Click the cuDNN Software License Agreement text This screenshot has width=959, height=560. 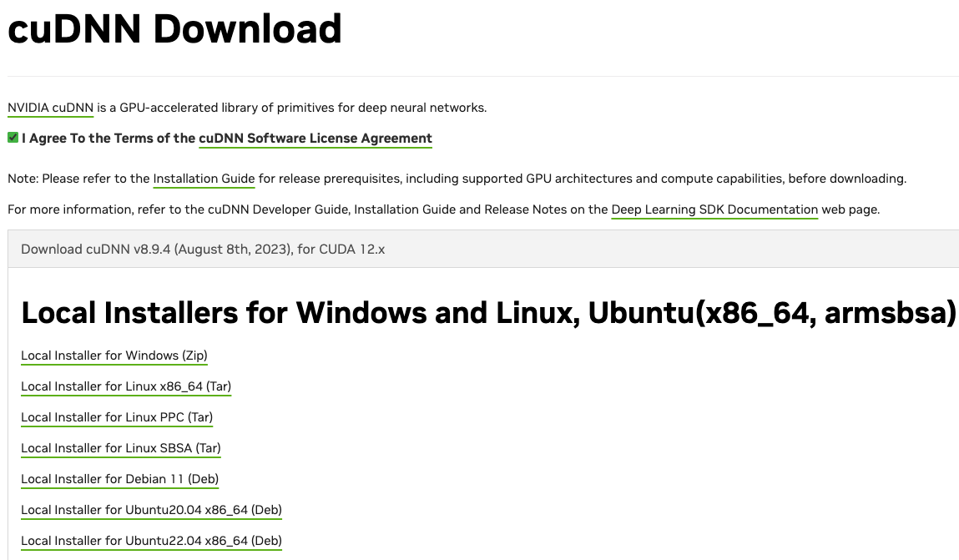pos(315,139)
